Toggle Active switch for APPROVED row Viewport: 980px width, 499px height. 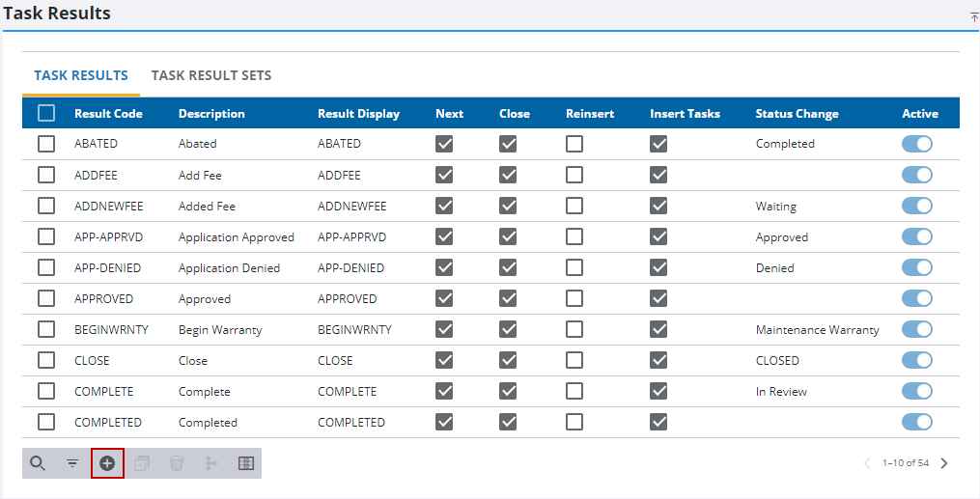[917, 298]
